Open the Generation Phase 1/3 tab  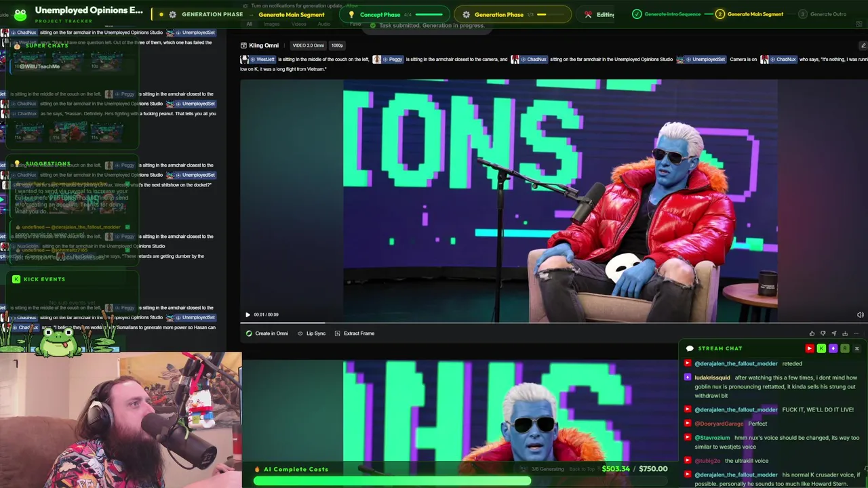click(513, 14)
